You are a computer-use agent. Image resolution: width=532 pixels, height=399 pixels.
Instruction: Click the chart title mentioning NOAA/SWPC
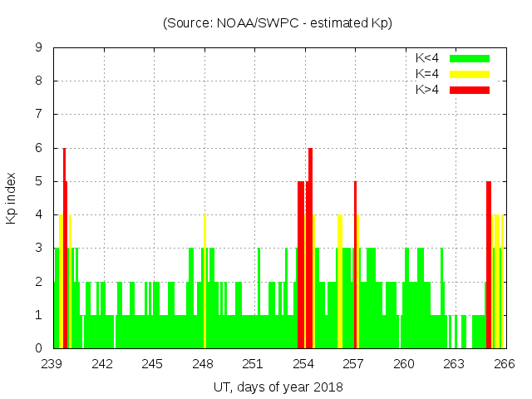tap(278, 23)
